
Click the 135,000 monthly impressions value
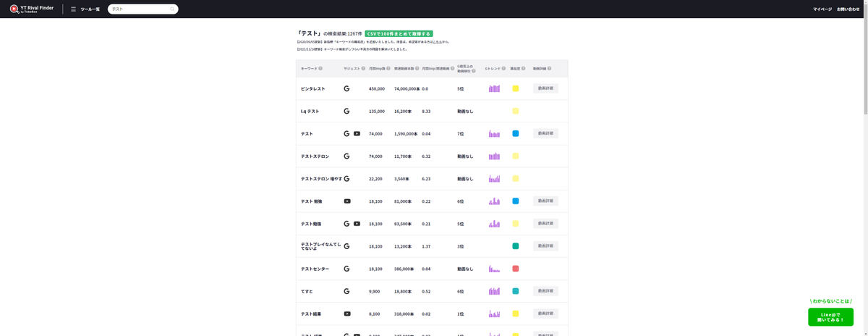tap(377, 112)
